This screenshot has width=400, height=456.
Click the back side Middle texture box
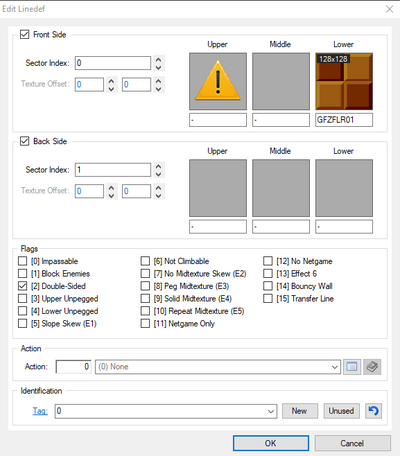pos(281,188)
